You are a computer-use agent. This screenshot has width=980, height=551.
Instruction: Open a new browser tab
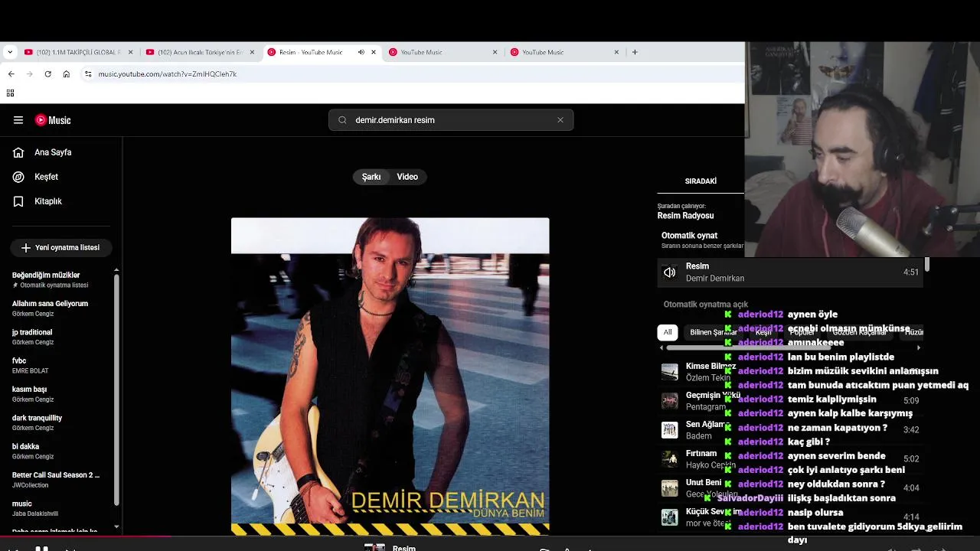(x=635, y=52)
